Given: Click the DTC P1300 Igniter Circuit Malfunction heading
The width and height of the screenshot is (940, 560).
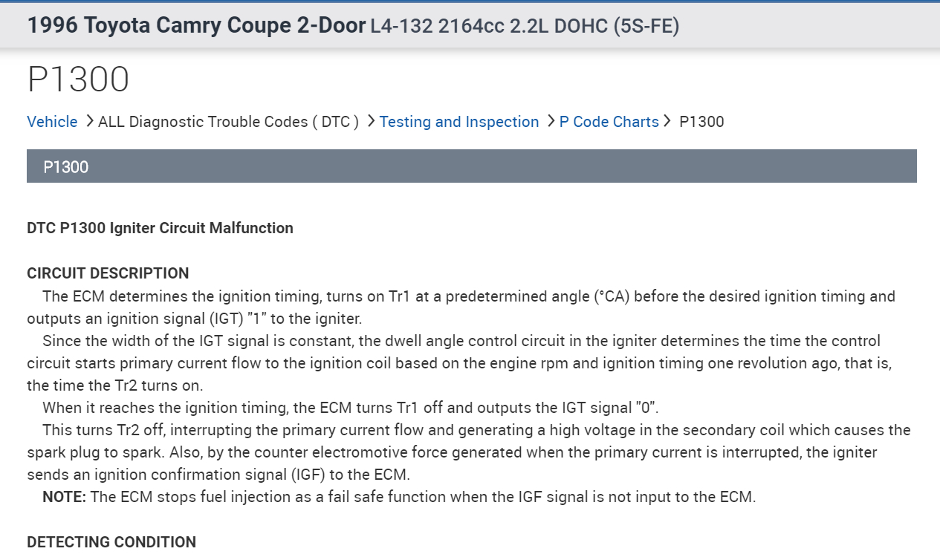Looking at the screenshot, I should [160, 228].
